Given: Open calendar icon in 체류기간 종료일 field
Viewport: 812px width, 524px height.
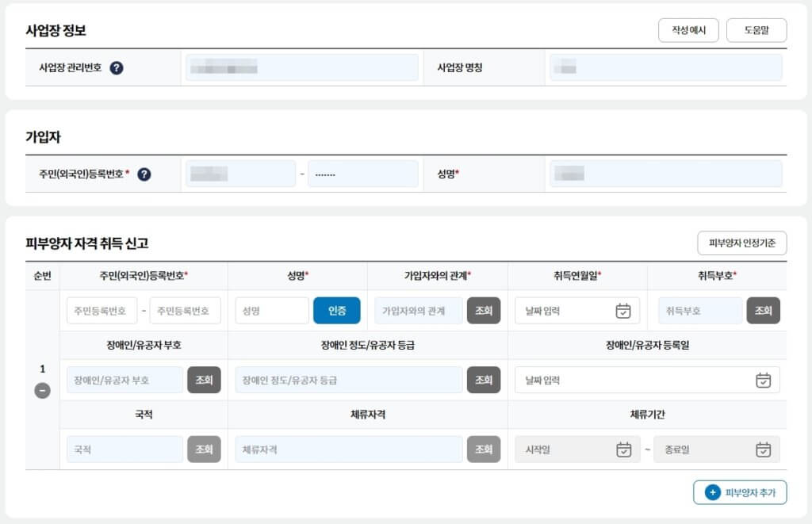Looking at the screenshot, I should click(763, 449).
